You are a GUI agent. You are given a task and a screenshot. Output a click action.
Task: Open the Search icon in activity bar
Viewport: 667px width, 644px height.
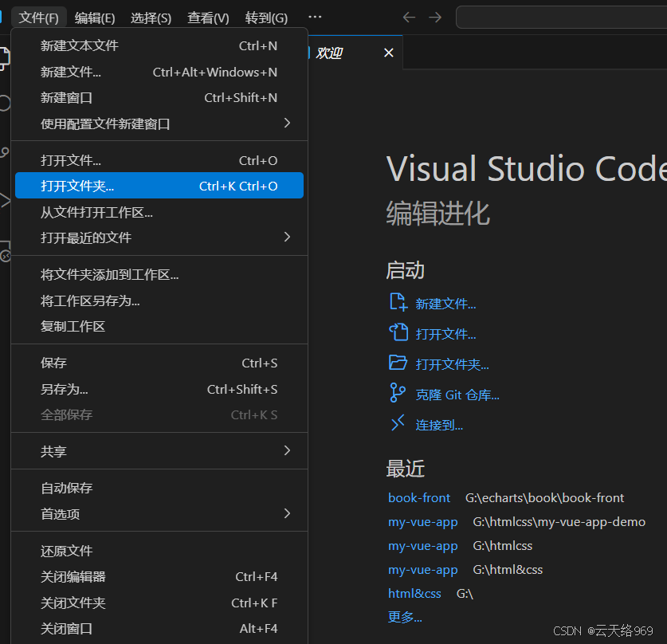(4, 103)
